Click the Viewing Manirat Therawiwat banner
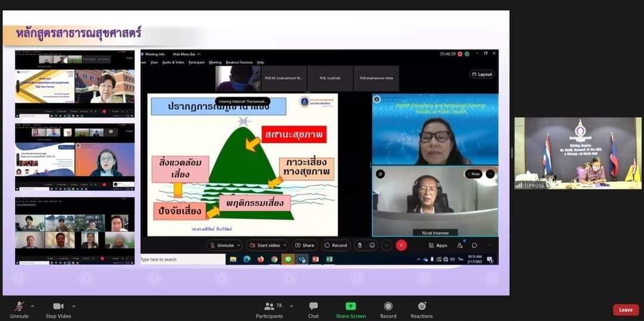644x321 pixels. (243, 101)
